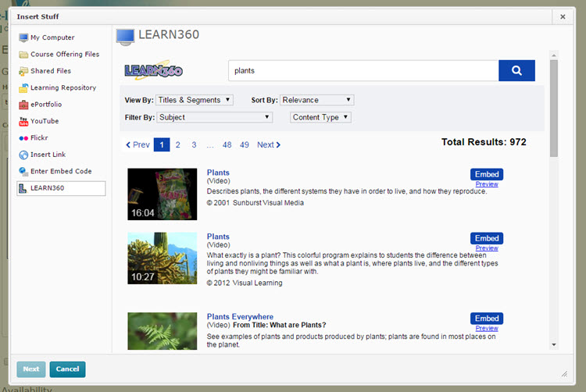Click the dialog resize grip corner
Screen dimensions: 586x392
(564, 374)
